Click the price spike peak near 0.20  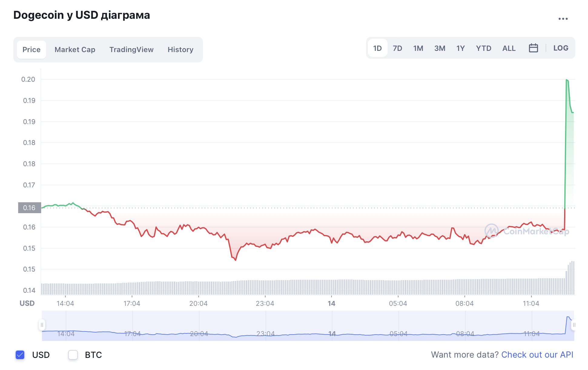pos(567,80)
